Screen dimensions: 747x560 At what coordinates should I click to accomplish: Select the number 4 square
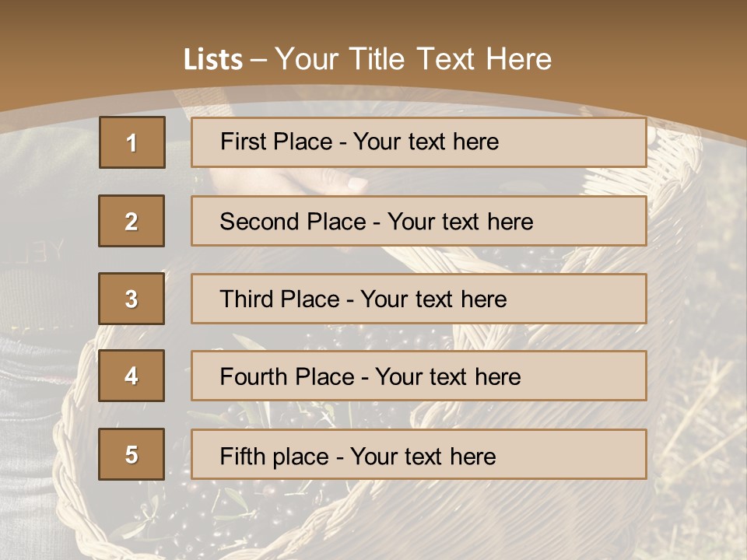pyautogui.click(x=132, y=376)
